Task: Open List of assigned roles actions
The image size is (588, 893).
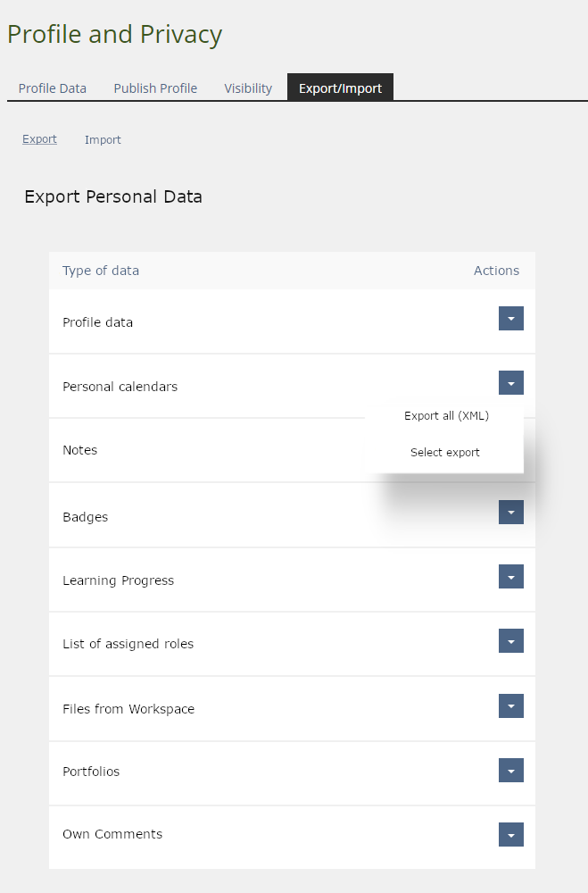Action: pyautogui.click(x=510, y=641)
